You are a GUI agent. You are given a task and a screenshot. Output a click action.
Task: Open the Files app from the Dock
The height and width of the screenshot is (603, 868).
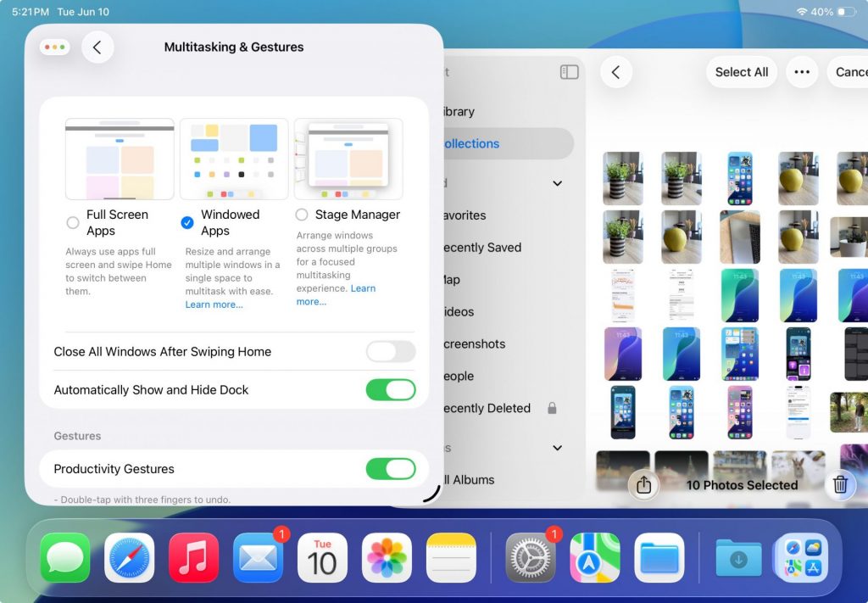point(659,557)
